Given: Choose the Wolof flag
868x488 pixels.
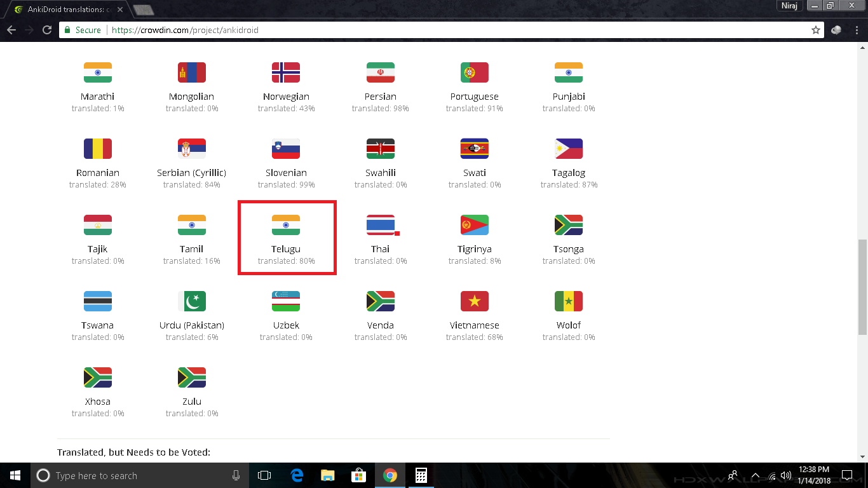Looking at the screenshot, I should [x=569, y=301].
